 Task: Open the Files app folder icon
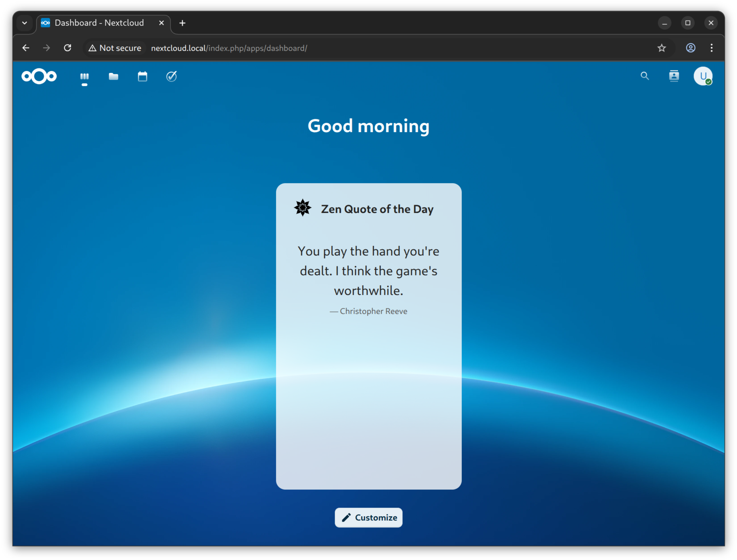click(x=113, y=77)
